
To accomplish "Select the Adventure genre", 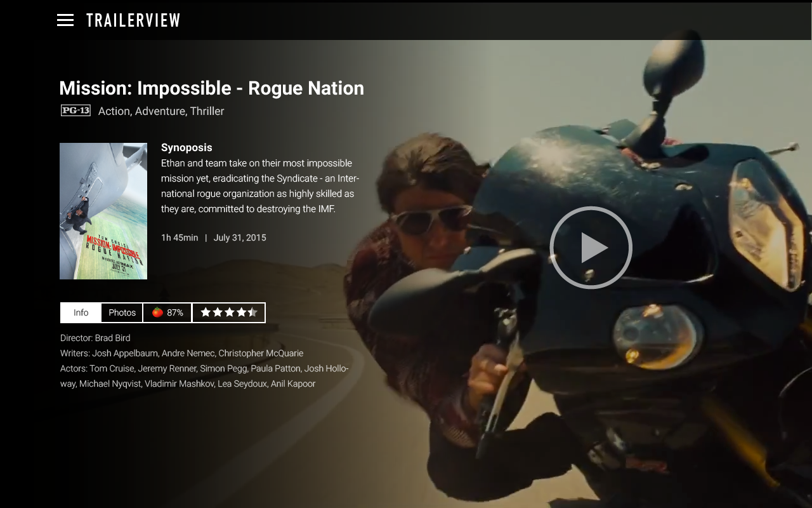I will [160, 111].
